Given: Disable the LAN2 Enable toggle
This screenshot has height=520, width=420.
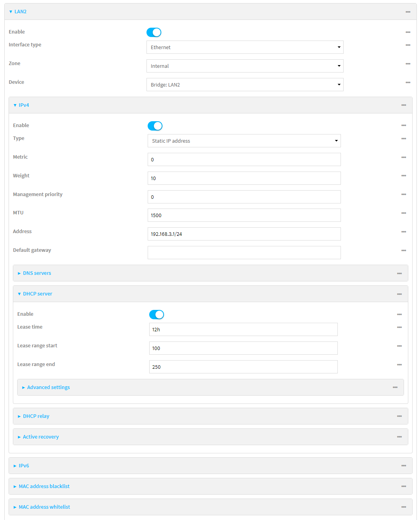Looking at the screenshot, I should (154, 32).
